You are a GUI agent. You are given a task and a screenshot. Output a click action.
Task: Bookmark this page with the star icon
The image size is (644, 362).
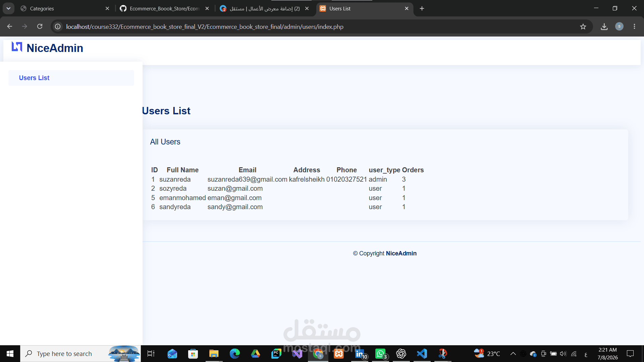point(583,26)
